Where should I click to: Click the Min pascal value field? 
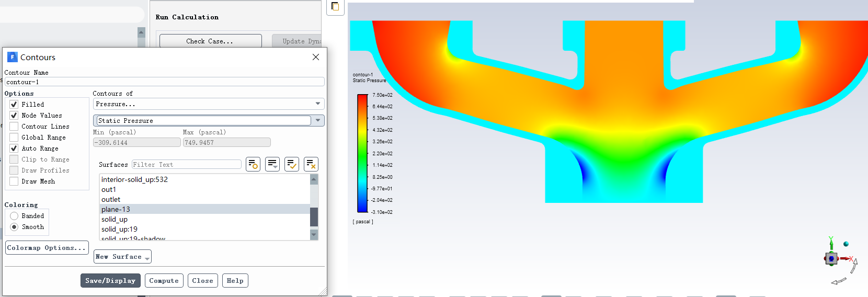[x=137, y=142]
